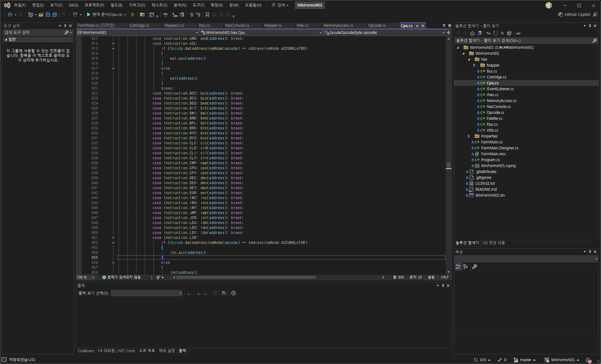Viewport: 601px width, 364px height.
Task: Open the GitHub Copilot button
Action: tap(574, 15)
